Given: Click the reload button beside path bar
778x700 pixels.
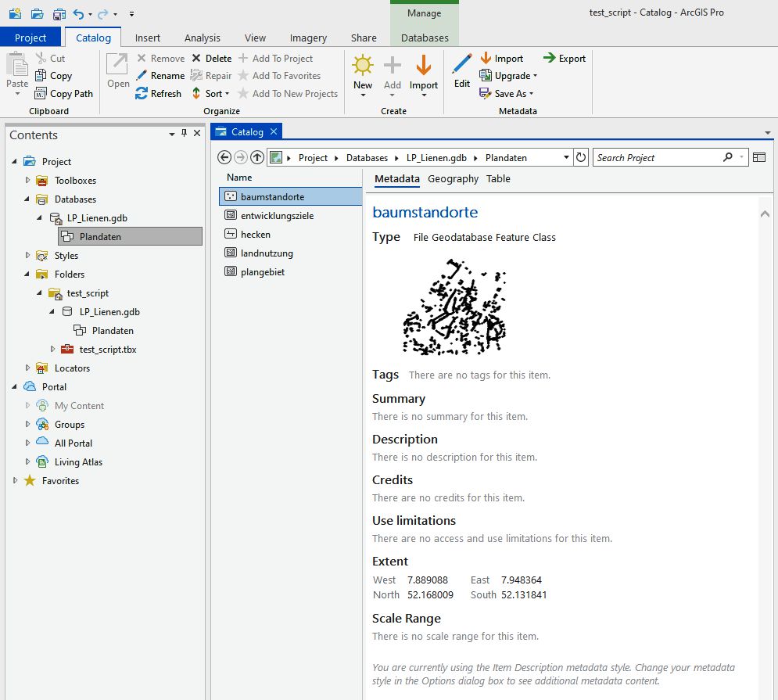Looking at the screenshot, I should click(581, 158).
